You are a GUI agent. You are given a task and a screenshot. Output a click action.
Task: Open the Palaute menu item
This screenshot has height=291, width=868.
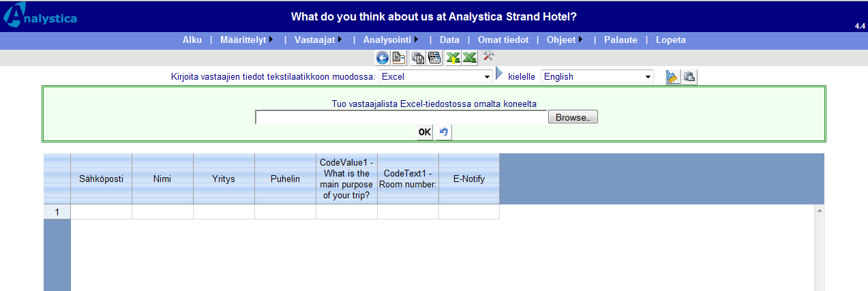click(620, 40)
